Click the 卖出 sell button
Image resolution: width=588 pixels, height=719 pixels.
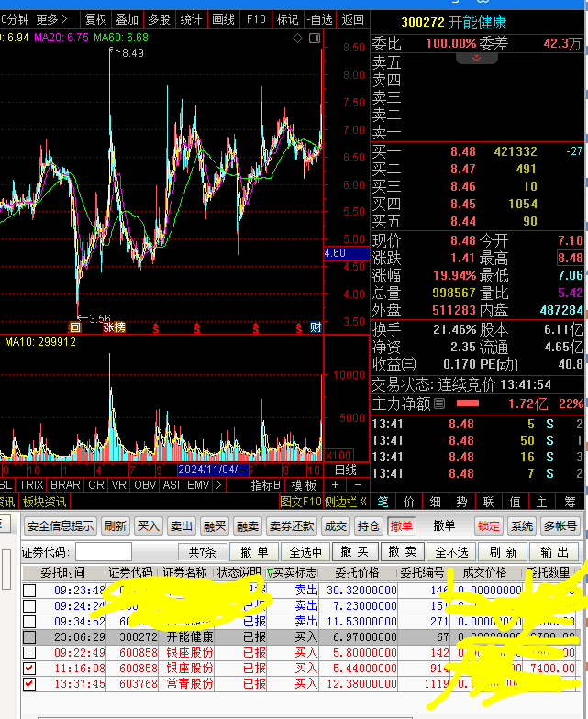coord(182,526)
